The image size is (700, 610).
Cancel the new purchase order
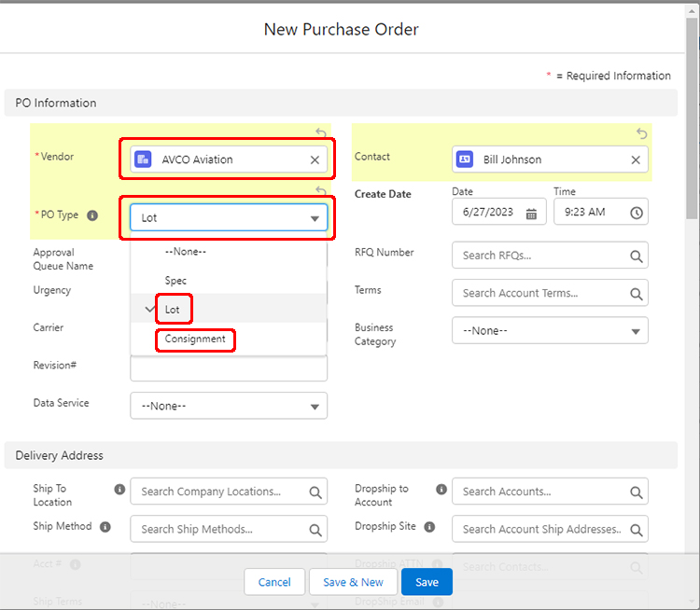click(x=274, y=582)
